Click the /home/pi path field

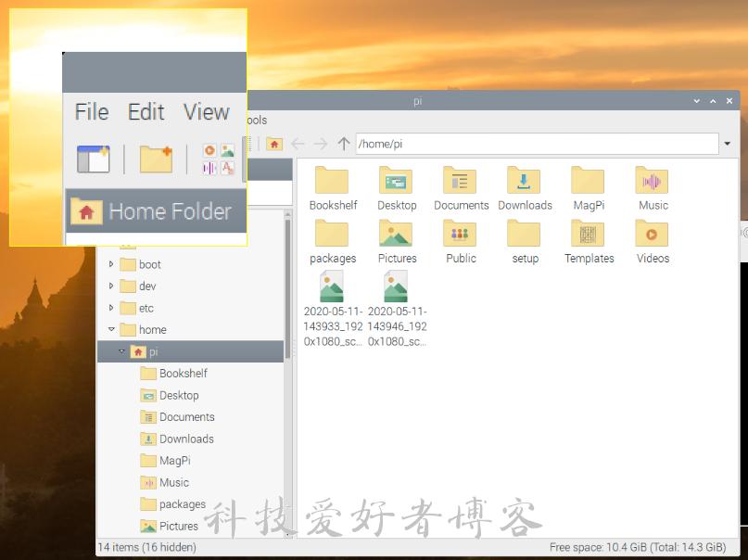538,144
